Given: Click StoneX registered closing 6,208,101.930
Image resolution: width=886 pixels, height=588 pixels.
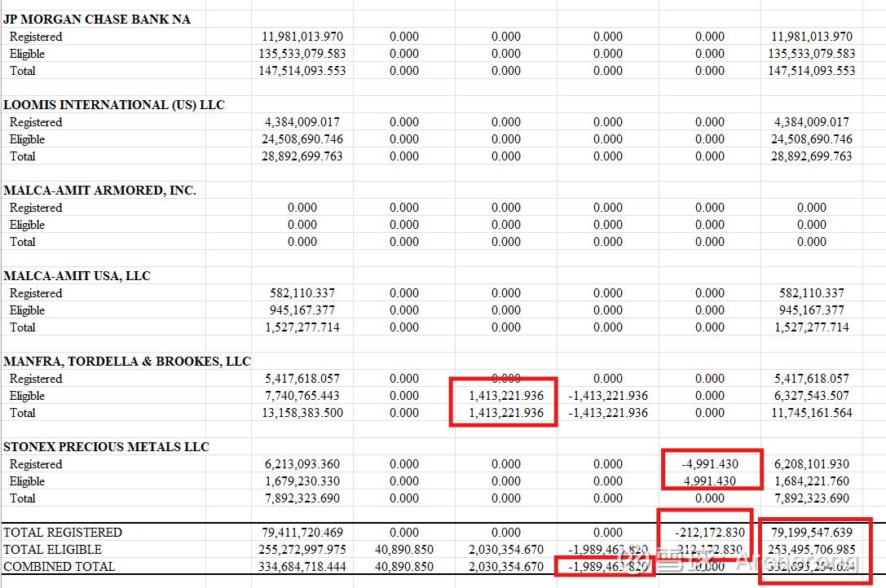Looking at the screenshot, I should 811,464.
